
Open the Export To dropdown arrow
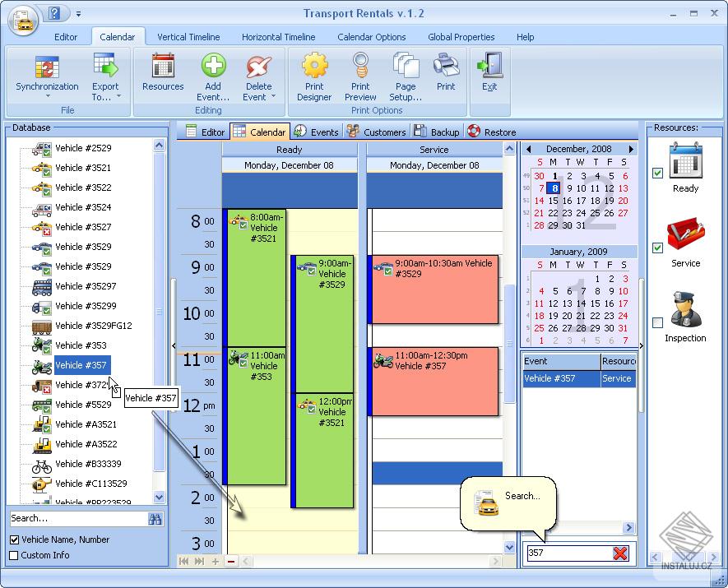(118, 96)
